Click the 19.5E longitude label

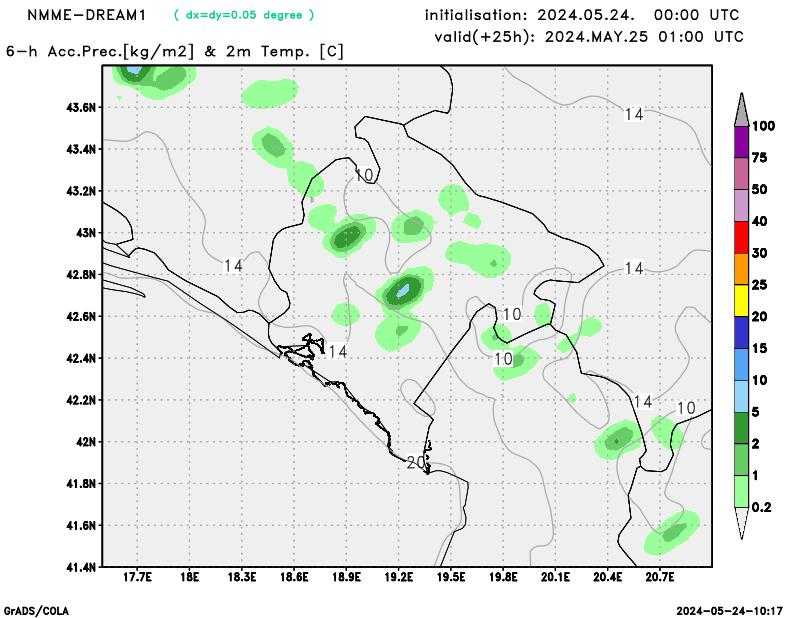pos(451,577)
